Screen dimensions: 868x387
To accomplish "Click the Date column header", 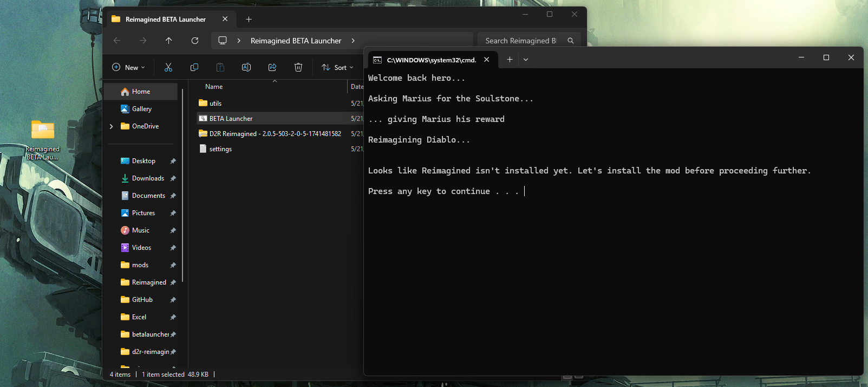I will (356, 87).
